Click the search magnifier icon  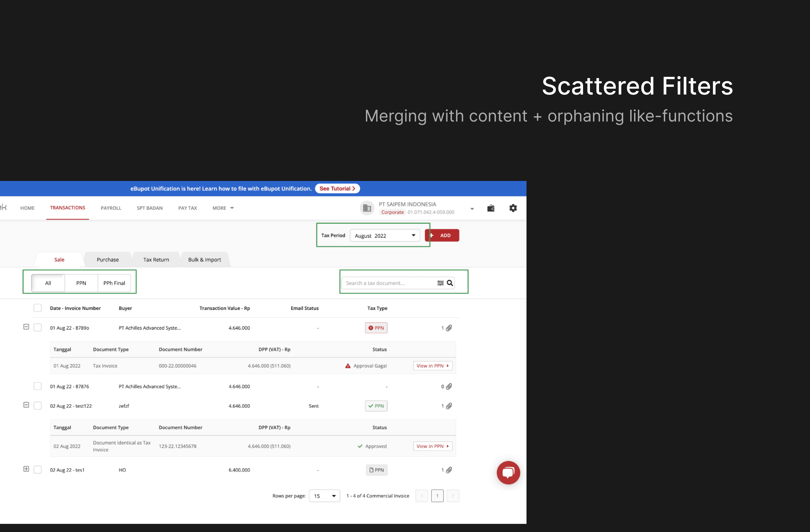[450, 283]
